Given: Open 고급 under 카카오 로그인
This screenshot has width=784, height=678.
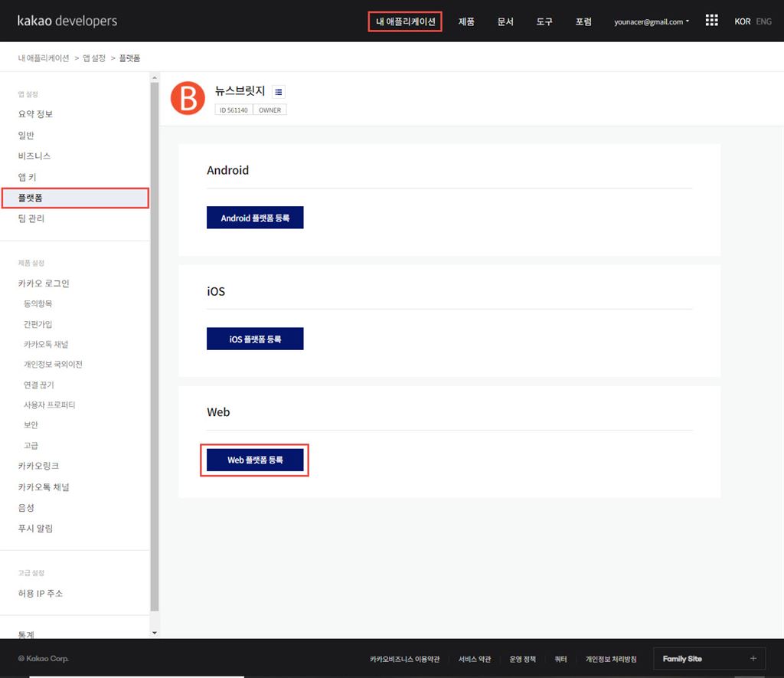Looking at the screenshot, I should pos(31,445).
